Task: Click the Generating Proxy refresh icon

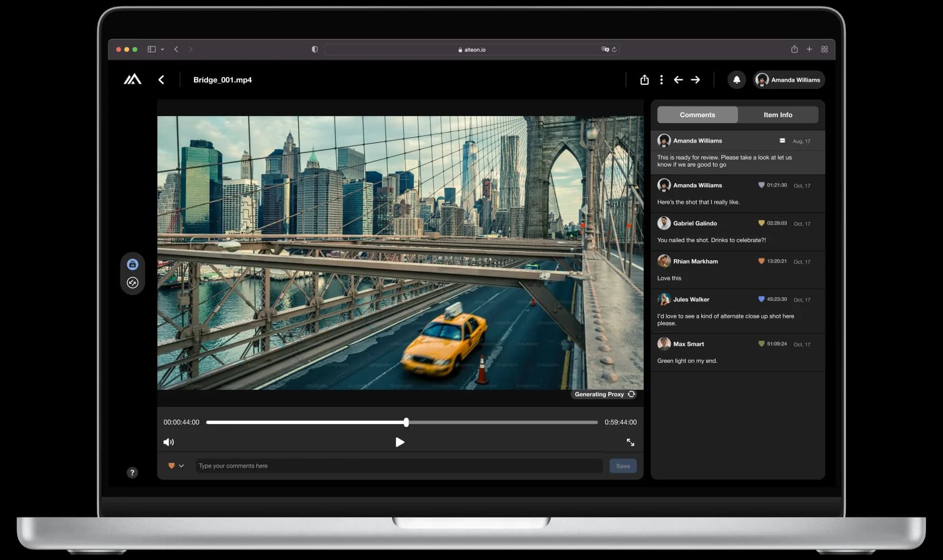Action: pos(631,395)
